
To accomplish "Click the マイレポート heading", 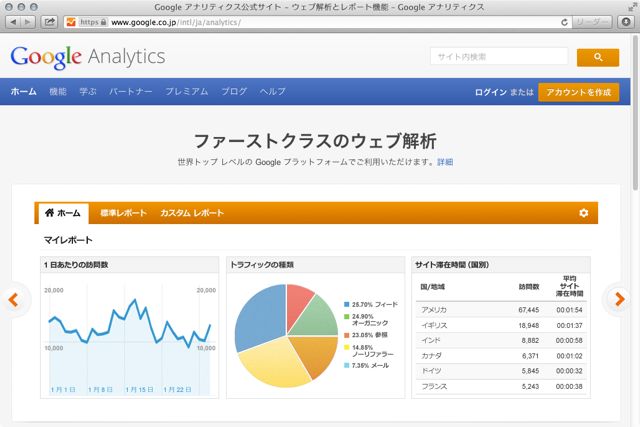I will point(68,240).
